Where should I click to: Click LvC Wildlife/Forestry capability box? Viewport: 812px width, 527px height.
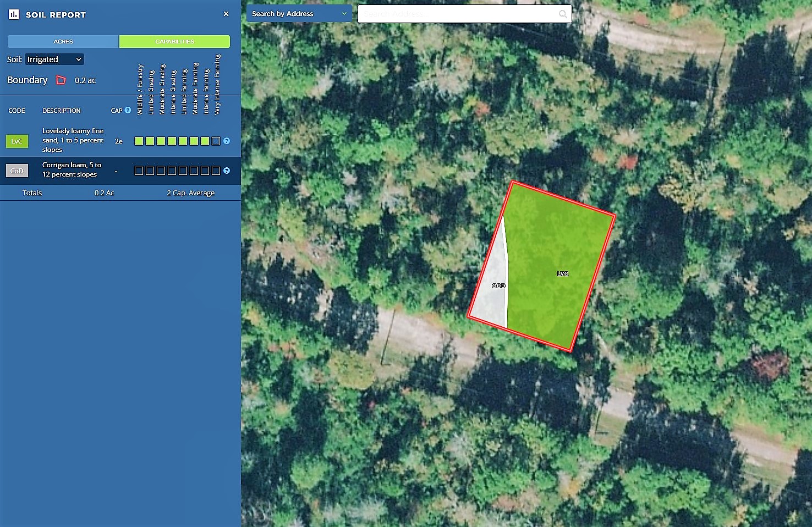pyautogui.click(x=139, y=141)
